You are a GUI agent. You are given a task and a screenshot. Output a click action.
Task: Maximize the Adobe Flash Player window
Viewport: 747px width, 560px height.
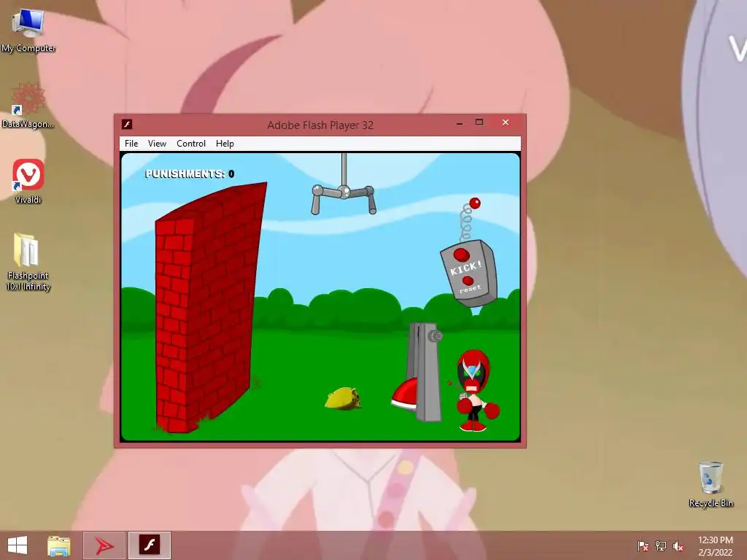click(x=479, y=122)
